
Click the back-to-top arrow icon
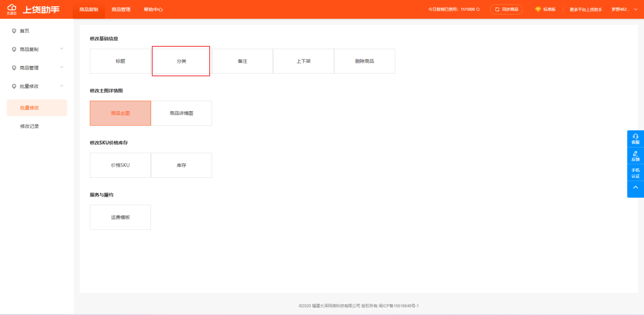[636, 187]
